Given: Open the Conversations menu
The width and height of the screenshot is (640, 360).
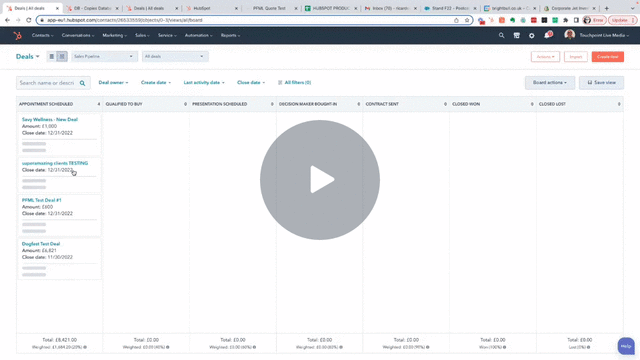Looking at the screenshot, I should point(78,36).
